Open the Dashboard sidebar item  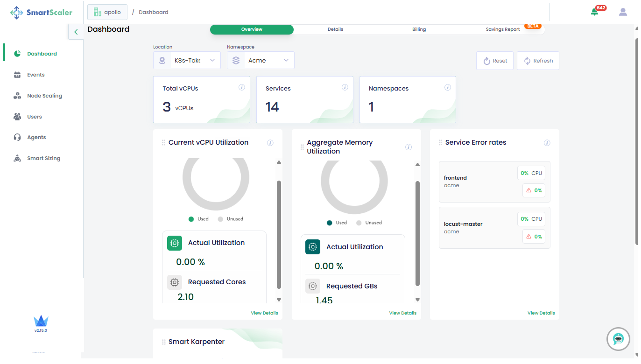(42, 54)
